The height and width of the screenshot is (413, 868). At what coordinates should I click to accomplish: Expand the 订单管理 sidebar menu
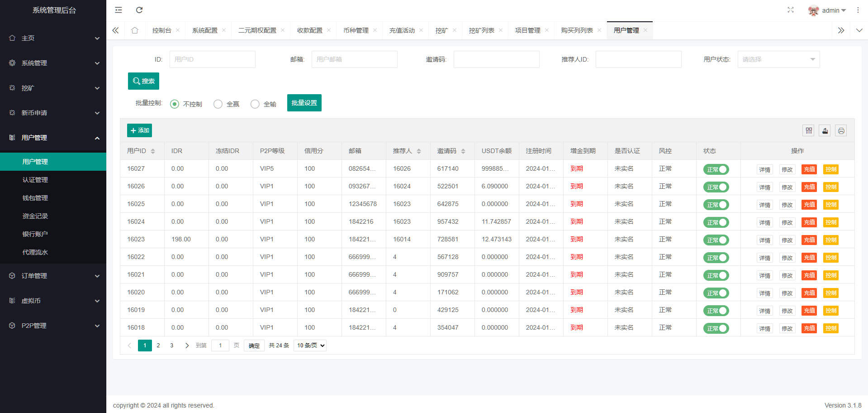tap(53, 276)
